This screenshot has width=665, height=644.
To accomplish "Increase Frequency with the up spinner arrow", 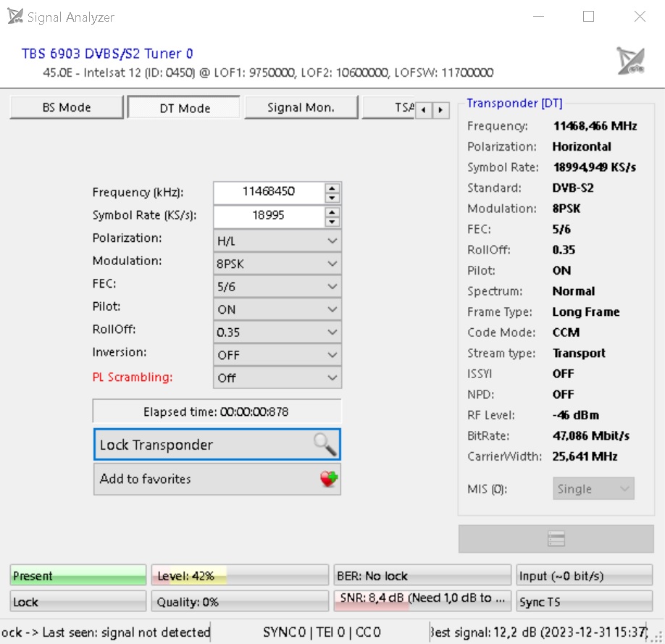I will (x=332, y=188).
